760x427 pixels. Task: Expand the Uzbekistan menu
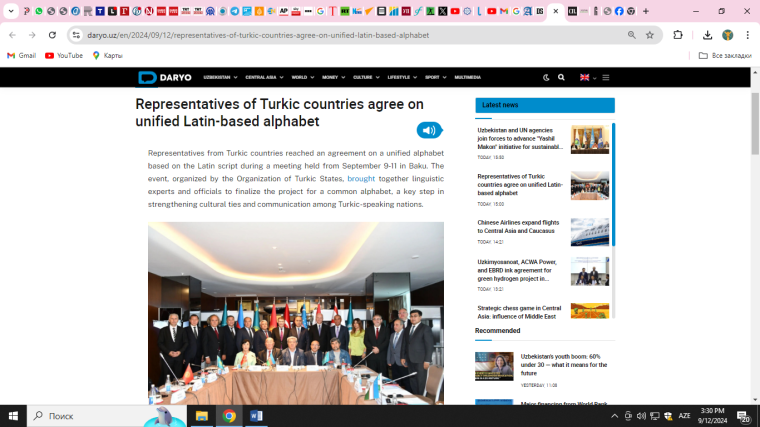(221, 78)
